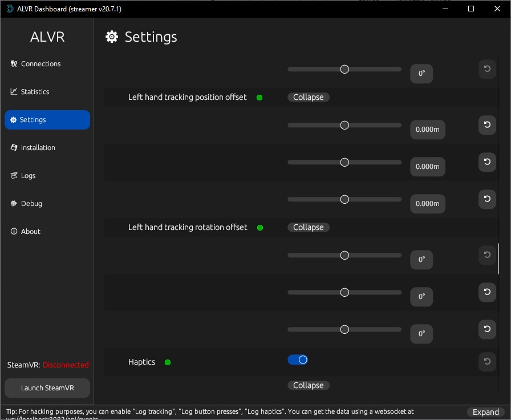Collapse the Haptics settings section
The width and height of the screenshot is (511, 420).
click(308, 386)
